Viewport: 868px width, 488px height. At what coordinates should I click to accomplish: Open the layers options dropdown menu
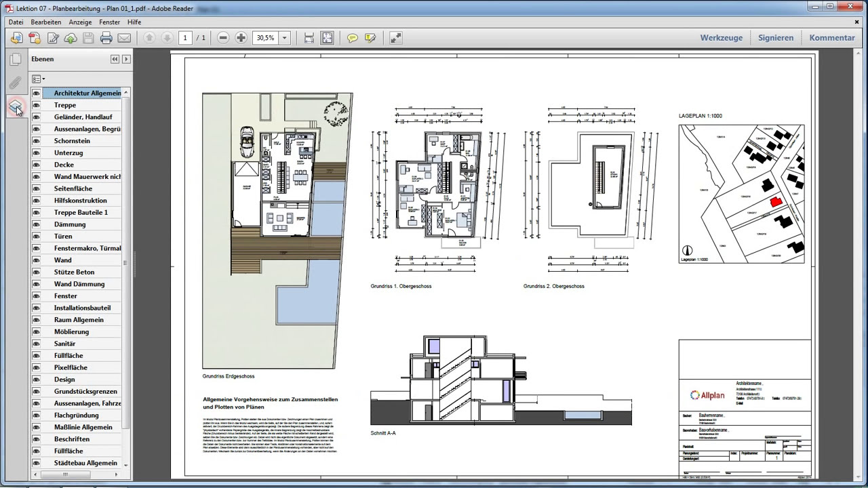[x=39, y=79]
